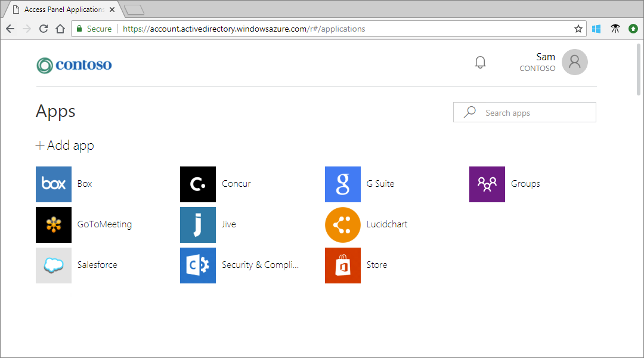This screenshot has height=358, width=644.
Task: Click the Salesforce name label
Action: (97, 265)
